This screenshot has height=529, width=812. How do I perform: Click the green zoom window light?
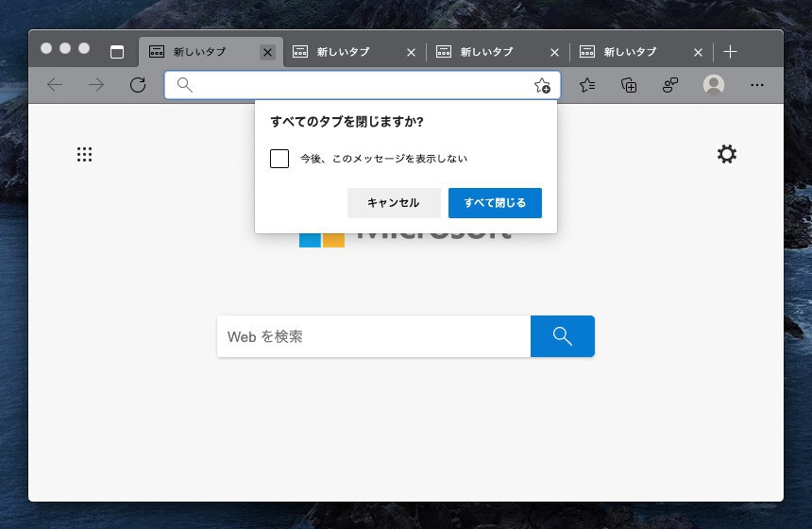84,48
